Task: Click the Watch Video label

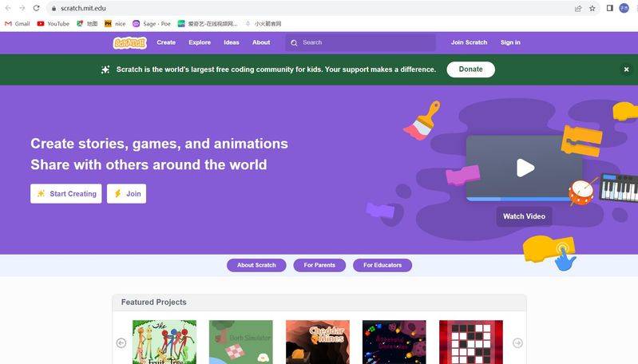Action: (524, 216)
